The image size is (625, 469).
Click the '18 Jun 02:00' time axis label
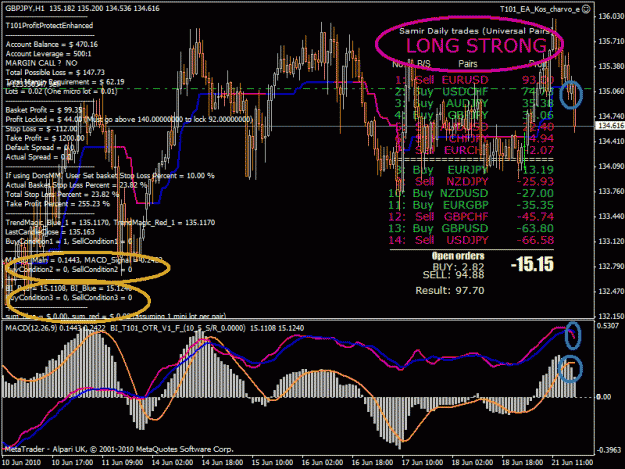click(x=472, y=463)
